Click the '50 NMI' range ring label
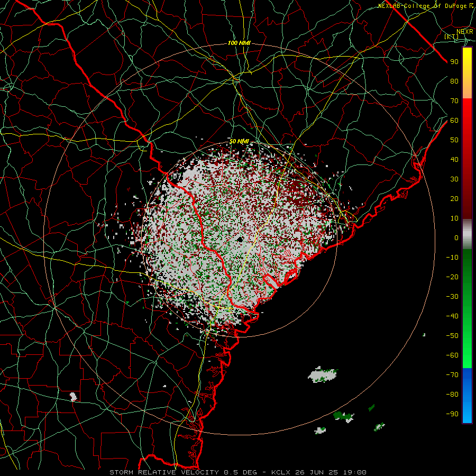 (239, 141)
